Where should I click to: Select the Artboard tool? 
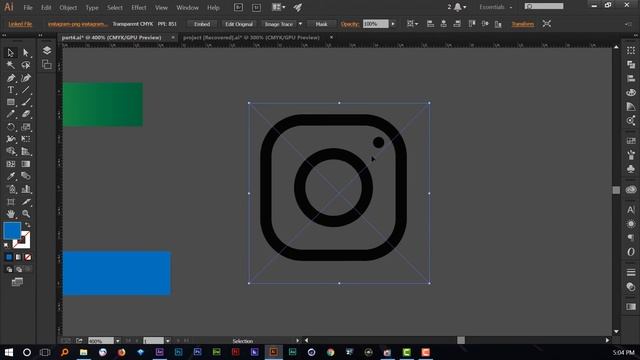[11, 202]
